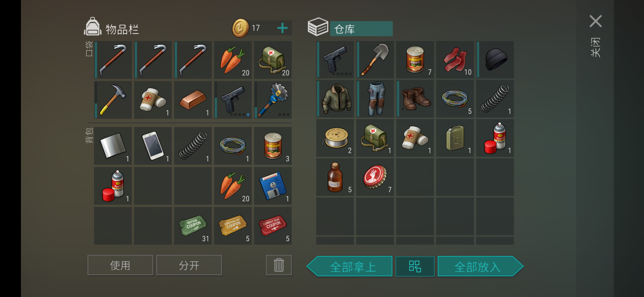The height and width of the screenshot is (297, 644).
Task: Click 全部拿上 to take all items
Action: (350, 266)
